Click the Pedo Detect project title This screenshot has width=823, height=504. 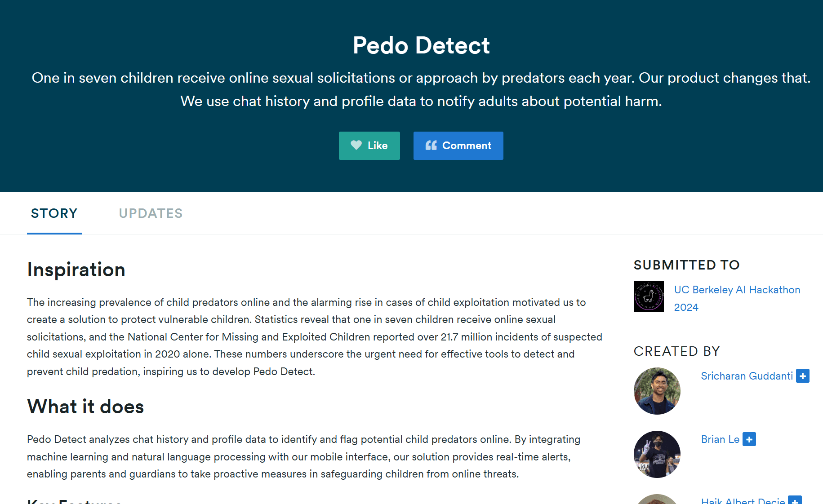421,45
